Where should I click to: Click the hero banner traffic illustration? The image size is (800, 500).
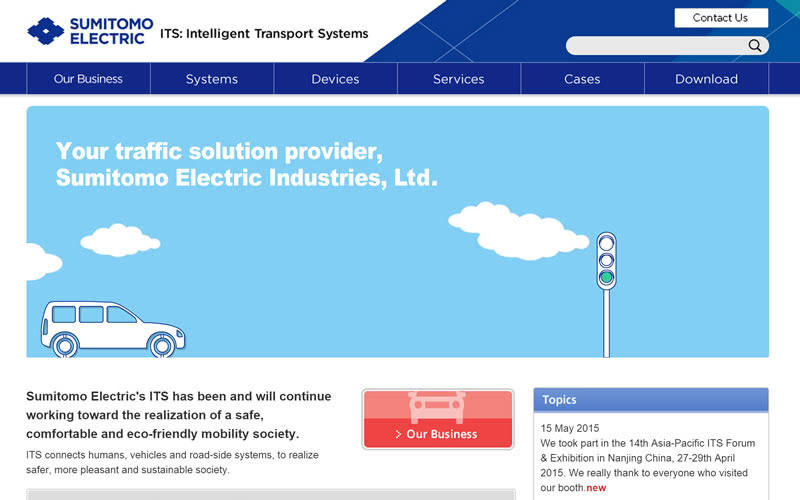click(x=397, y=232)
